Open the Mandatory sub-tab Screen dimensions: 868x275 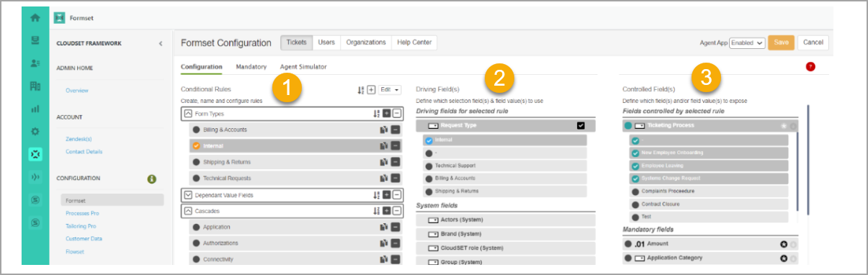(x=251, y=67)
